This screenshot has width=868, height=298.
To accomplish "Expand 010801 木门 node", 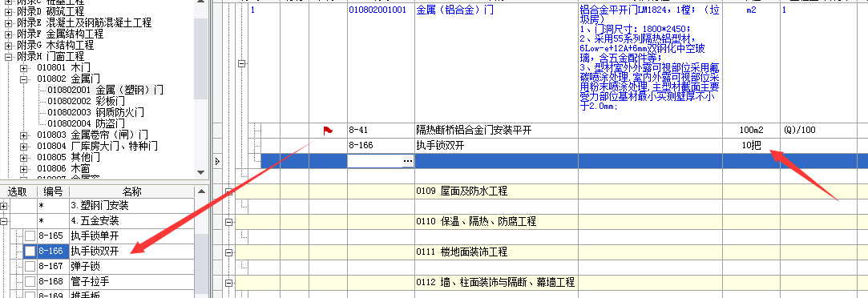I will [24, 67].
